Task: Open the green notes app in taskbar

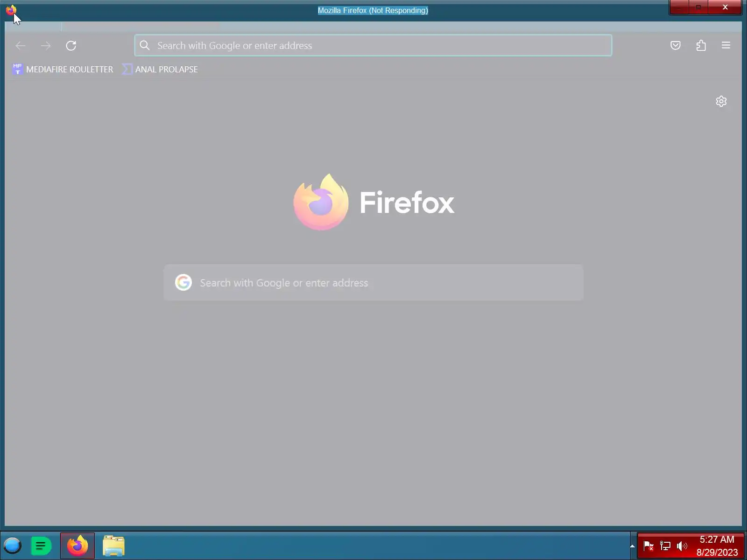Action: [x=41, y=546]
